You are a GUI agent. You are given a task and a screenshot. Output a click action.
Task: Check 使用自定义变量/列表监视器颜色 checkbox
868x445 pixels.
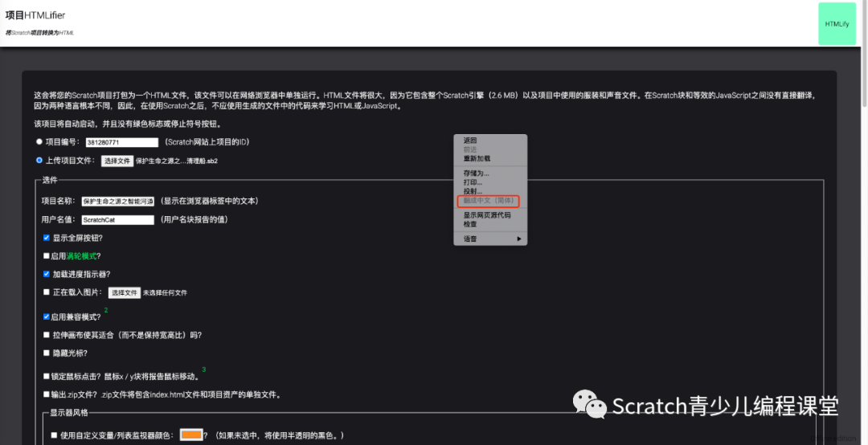[x=54, y=435]
